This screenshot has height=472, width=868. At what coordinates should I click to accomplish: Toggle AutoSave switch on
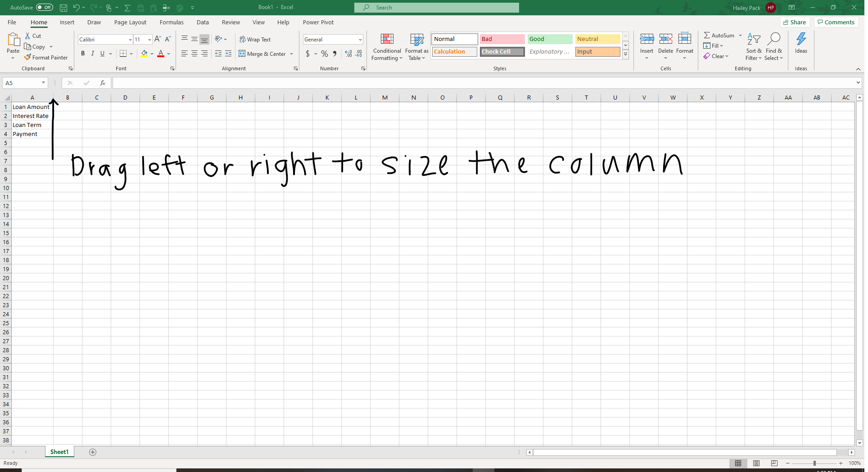coord(45,8)
